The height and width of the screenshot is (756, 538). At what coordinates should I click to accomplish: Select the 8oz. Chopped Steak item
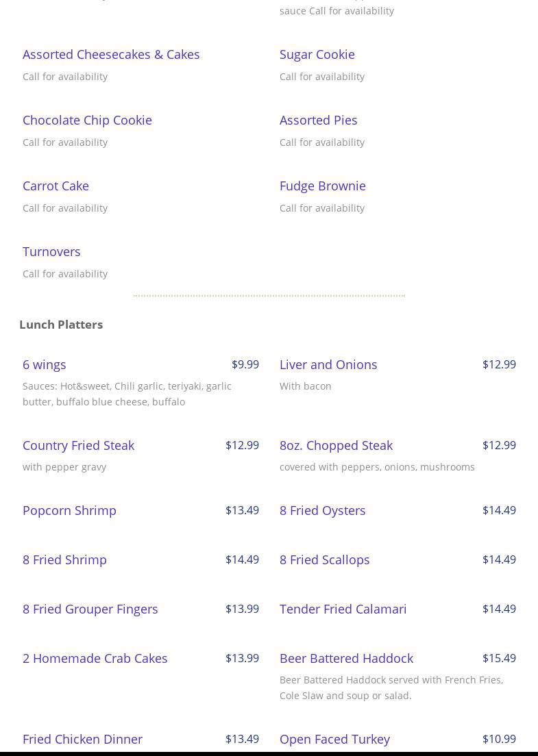pyautogui.click(x=336, y=445)
